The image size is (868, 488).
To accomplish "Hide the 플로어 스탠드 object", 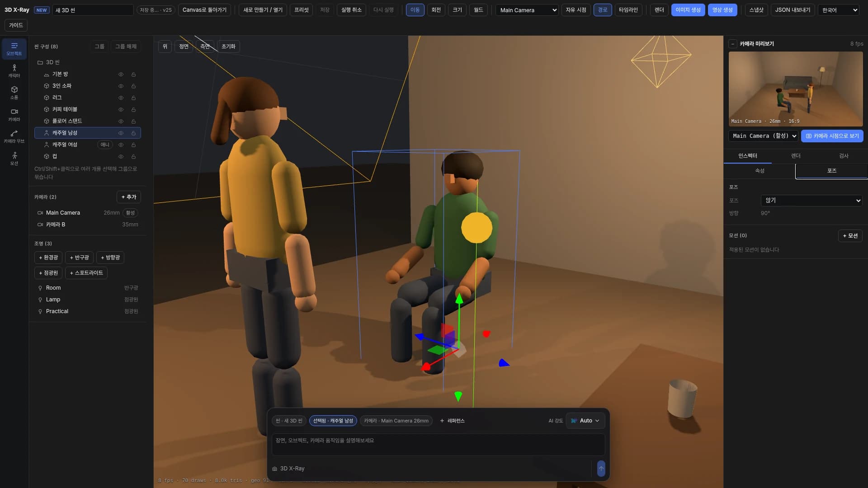I will point(121,121).
